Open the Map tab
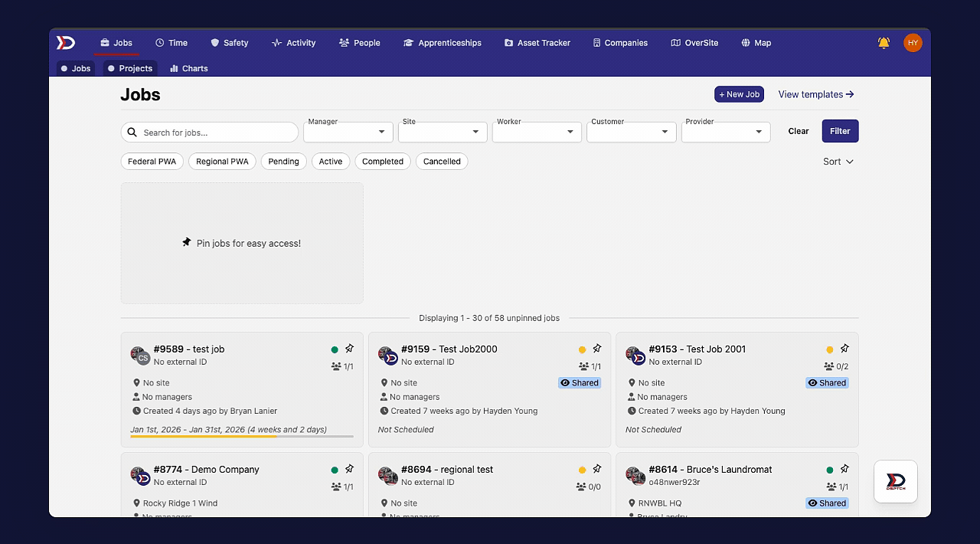 pyautogui.click(x=756, y=43)
